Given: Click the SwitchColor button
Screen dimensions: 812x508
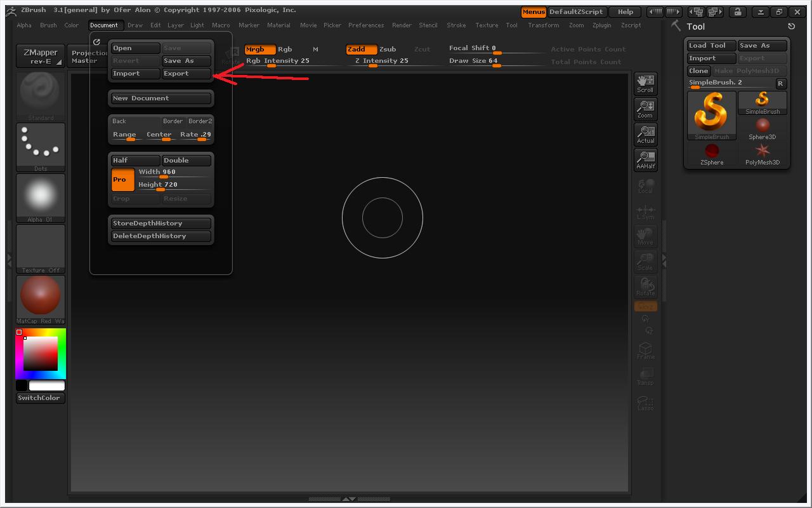Looking at the screenshot, I should pos(41,398).
